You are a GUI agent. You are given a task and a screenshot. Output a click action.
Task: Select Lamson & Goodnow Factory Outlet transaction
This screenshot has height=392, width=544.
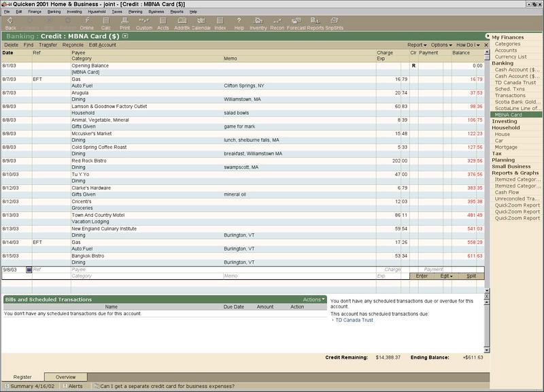click(x=243, y=109)
